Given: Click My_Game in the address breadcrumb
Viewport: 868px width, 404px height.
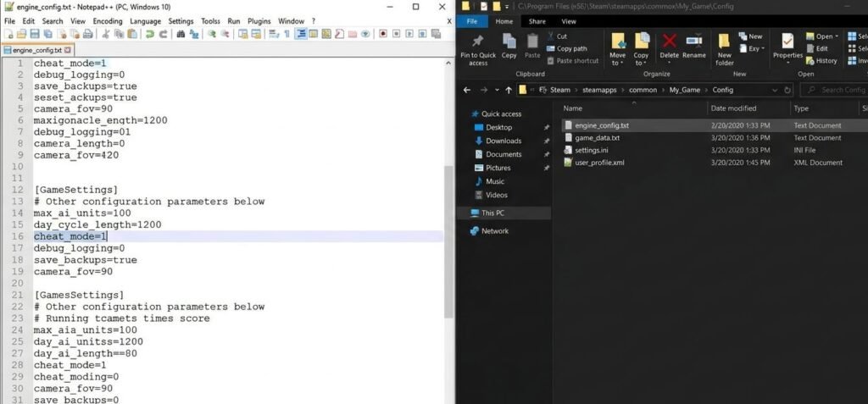Looking at the screenshot, I should [684, 90].
